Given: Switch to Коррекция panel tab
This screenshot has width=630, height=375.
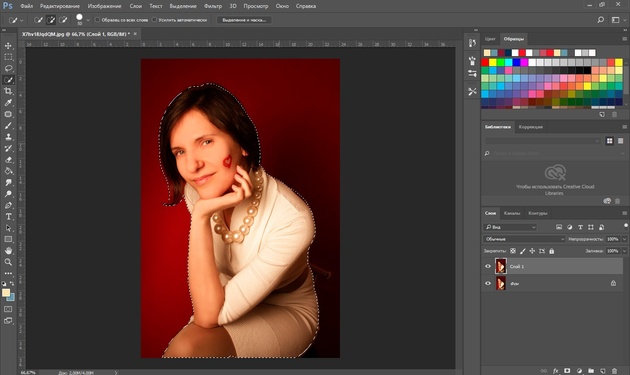Looking at the screenshot, I should point(530,127).
